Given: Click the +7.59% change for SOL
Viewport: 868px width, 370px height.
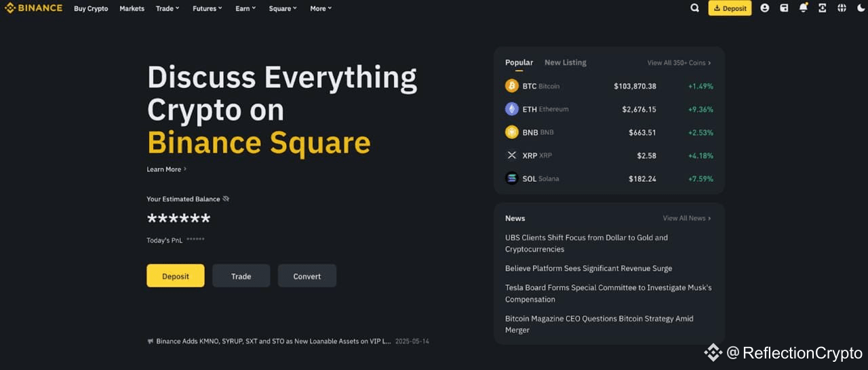Looking at the screenshot, I should (701, 179).
